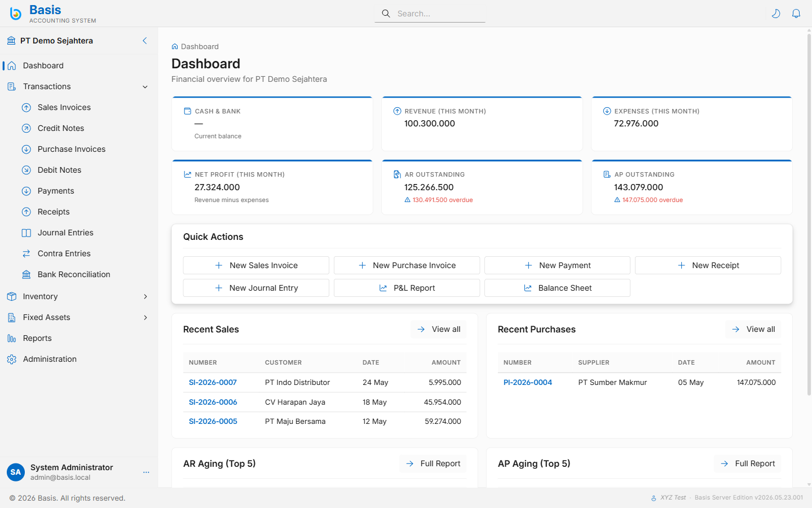Click the New Purchase Invoice button
This screenshot has height=508, width=812.
(x=407, y=265)
